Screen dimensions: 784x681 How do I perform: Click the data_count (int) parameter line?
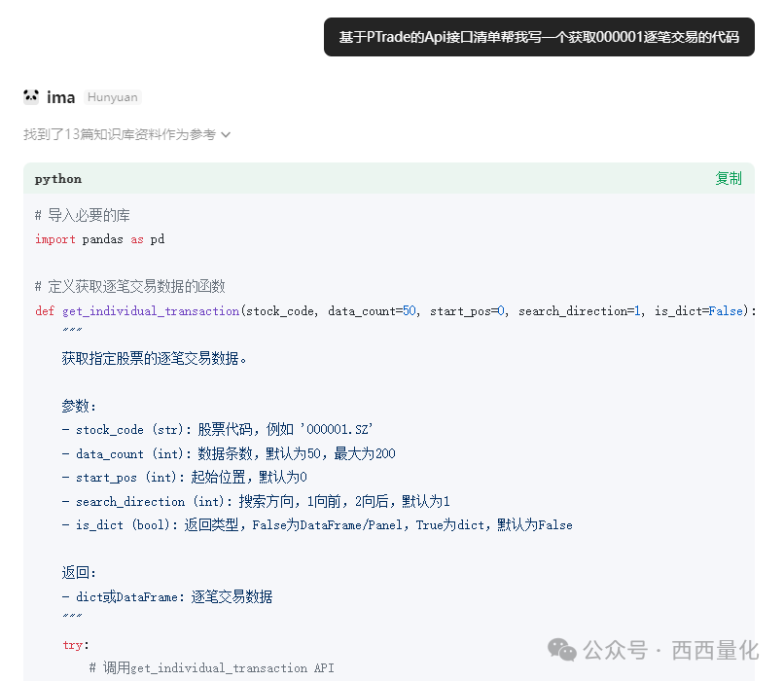[x=229, y=453]
